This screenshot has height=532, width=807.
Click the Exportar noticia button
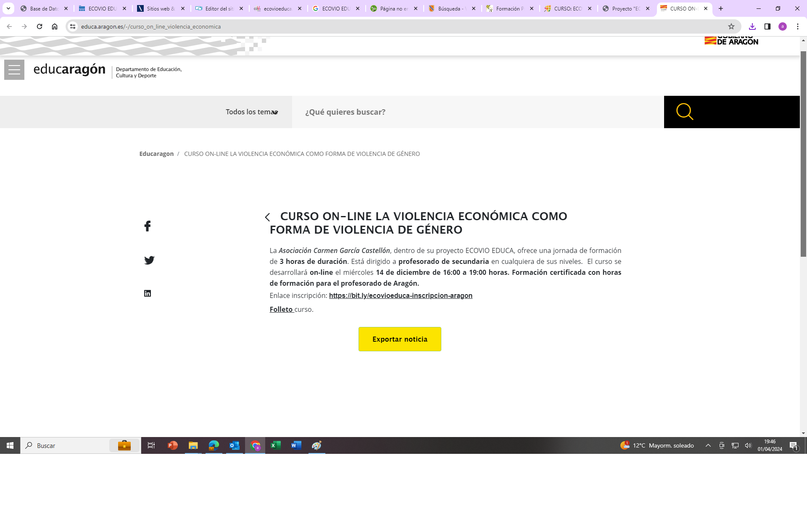coord(400,339)
